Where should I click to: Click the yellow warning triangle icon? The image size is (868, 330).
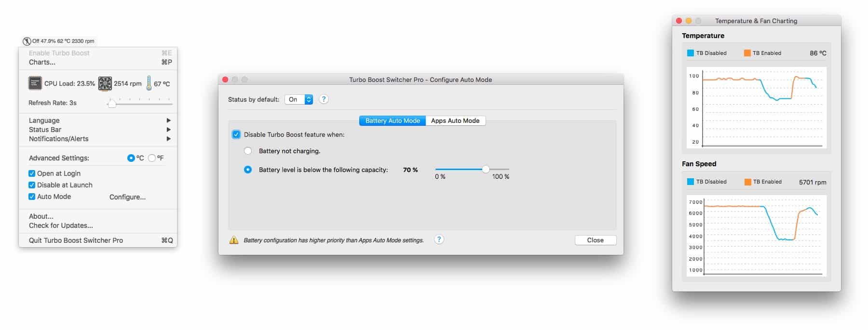click(234, 240)
